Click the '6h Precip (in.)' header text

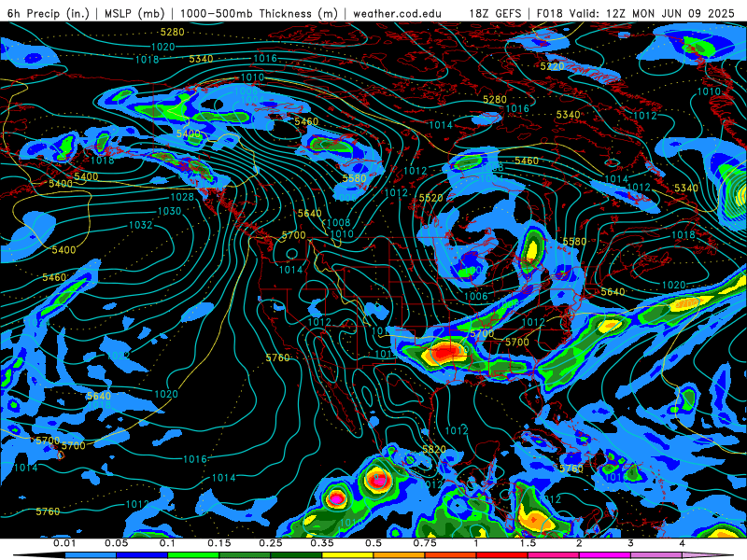click(49, 13)
